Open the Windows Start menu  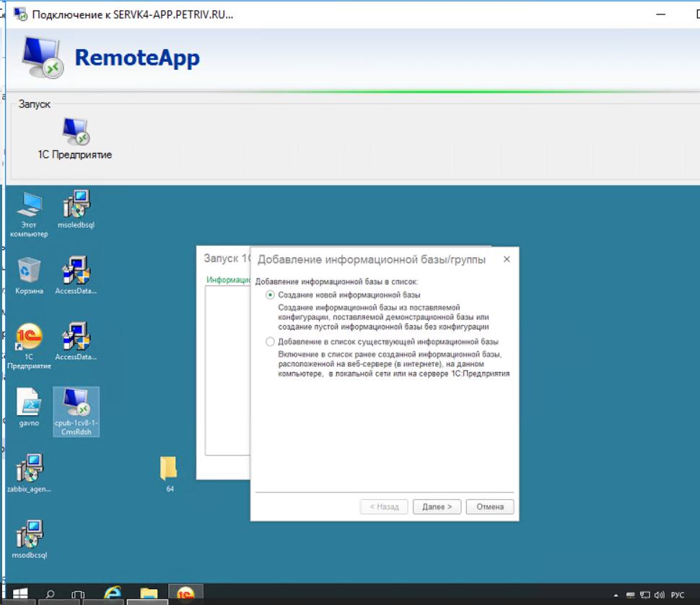pos(20,594)
